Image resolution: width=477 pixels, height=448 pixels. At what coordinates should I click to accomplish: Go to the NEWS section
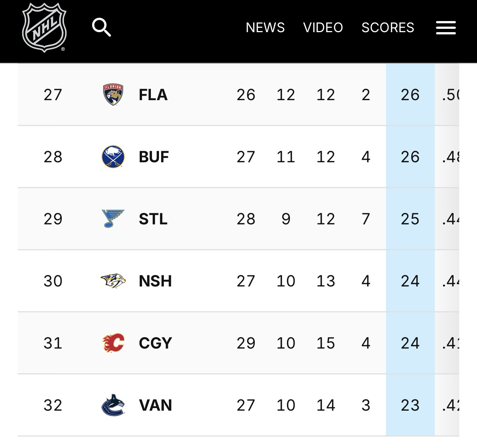click(x=265, y=28)
